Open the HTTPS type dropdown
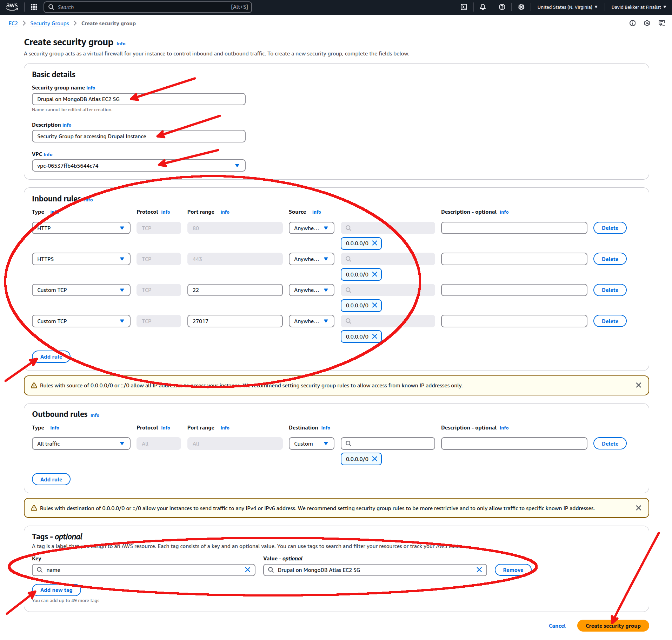672x640 pixels. click(81, 259)
